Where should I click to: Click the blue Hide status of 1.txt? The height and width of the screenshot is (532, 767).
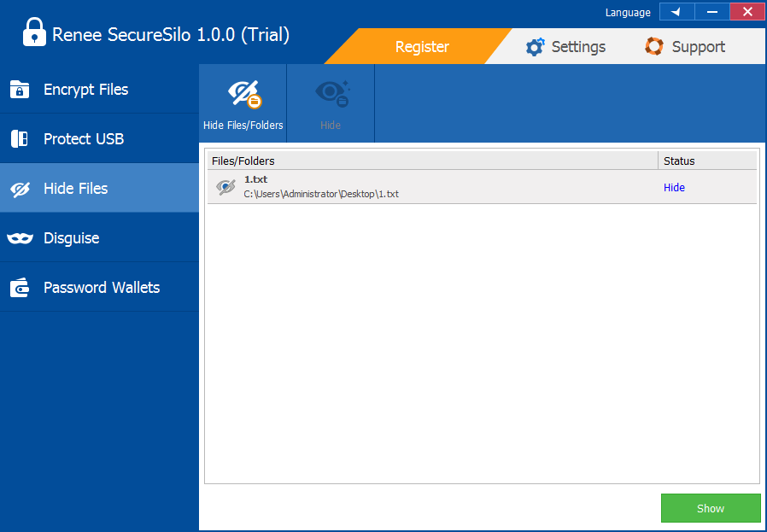[x=674, y=188]
